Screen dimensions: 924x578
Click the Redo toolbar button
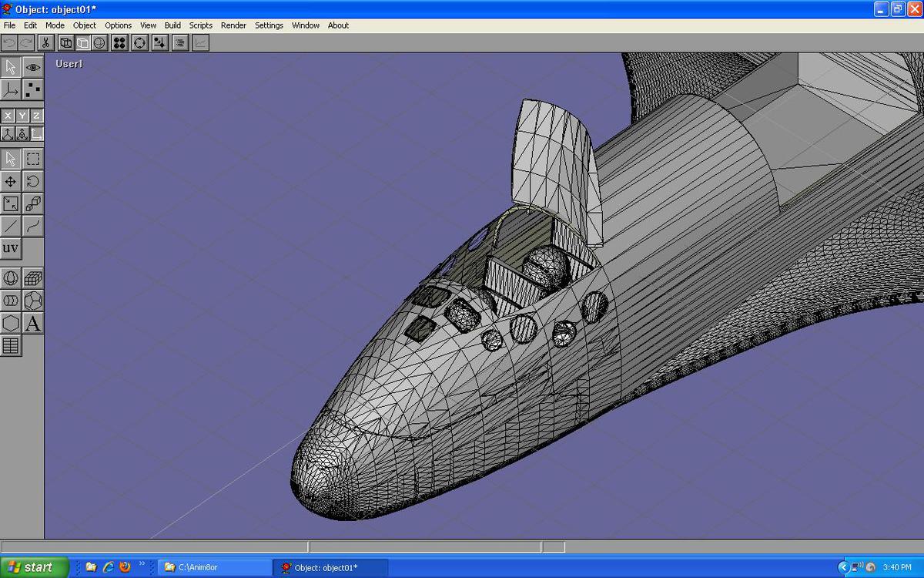[x=26, y=43]
